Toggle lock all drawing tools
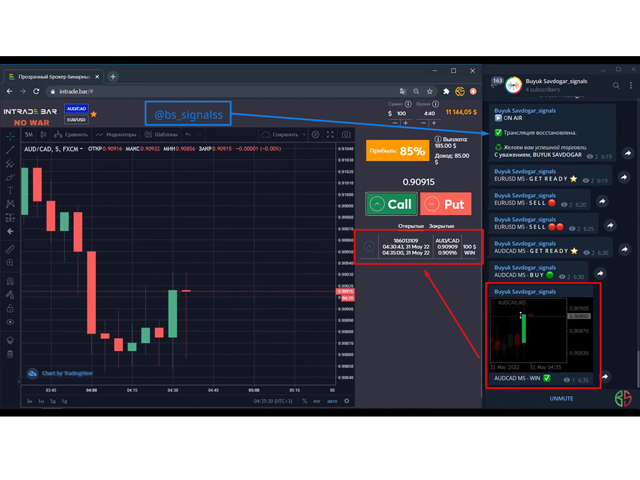The image size is (640, 480). pos(10,309)
